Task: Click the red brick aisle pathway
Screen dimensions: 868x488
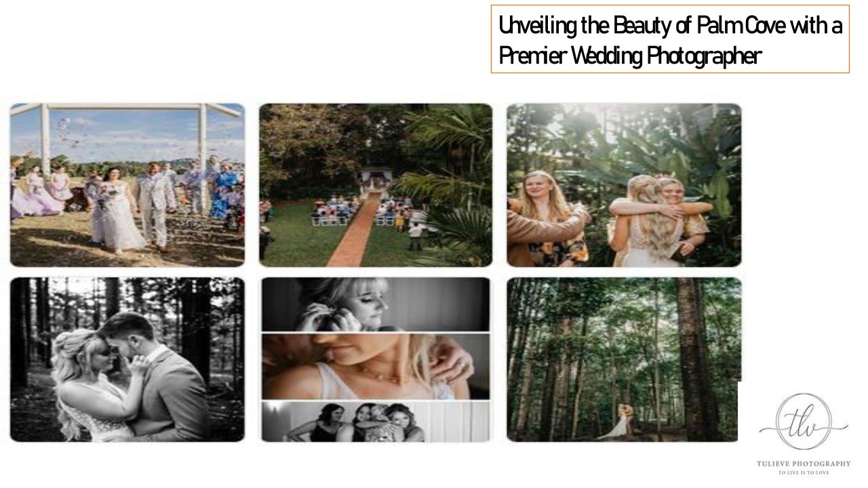Action: pyautogui.click(x=356, y=229)
